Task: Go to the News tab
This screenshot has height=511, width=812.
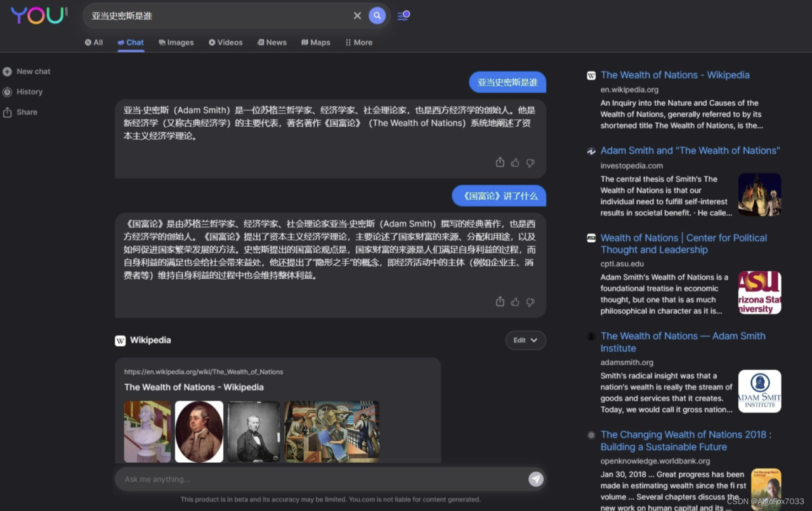Action: pos(272,42)
